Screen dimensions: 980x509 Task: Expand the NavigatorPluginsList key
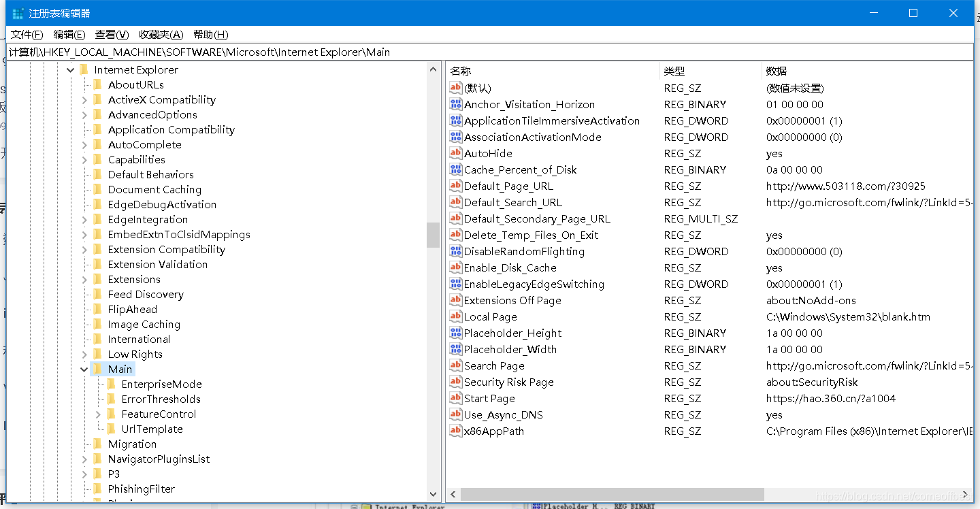pyautogui.click(x=84, y=459)
